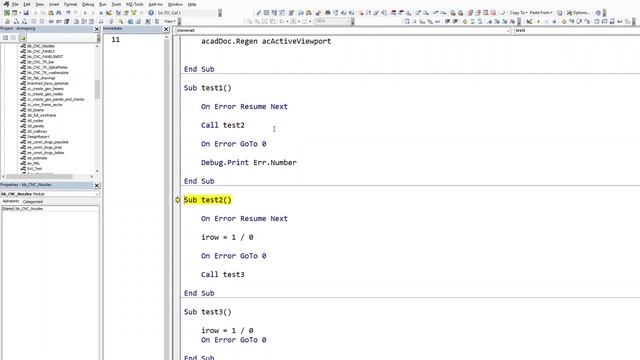Open the Copy To dropdown
This screenshot has height=360, width=640.
518,13
